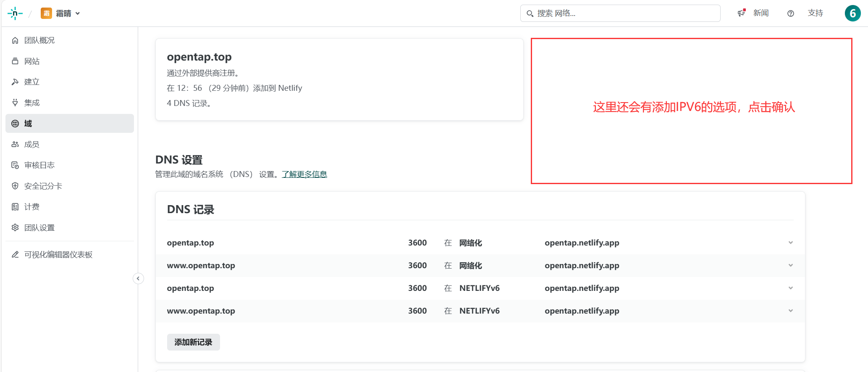Click the 建立 hammer icon
This screenshot has height=372, width=868.
[x=15, y=82]
